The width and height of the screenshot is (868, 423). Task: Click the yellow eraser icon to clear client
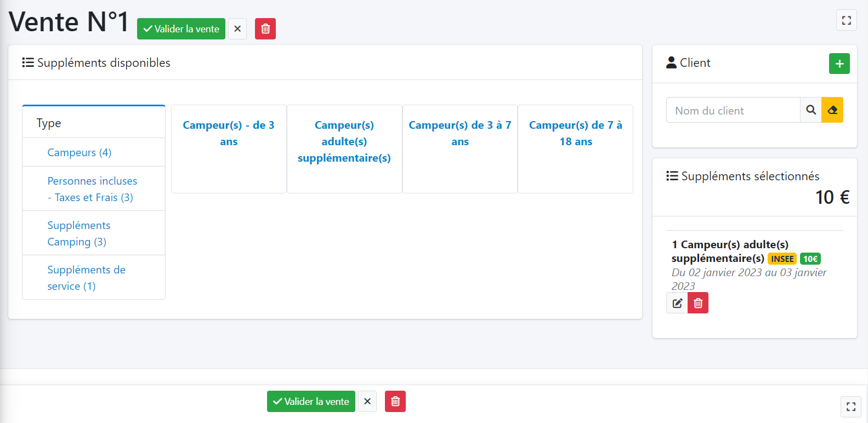[832, 110]
